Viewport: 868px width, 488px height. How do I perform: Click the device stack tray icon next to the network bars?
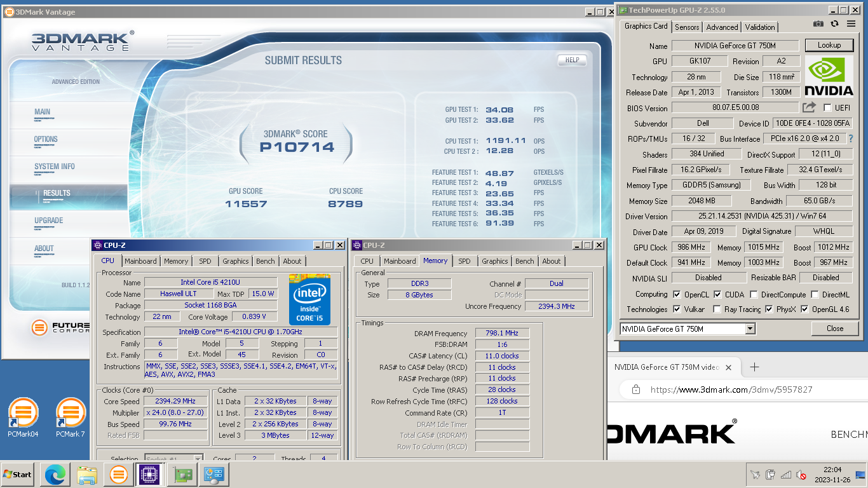click(x=770, y=475)
